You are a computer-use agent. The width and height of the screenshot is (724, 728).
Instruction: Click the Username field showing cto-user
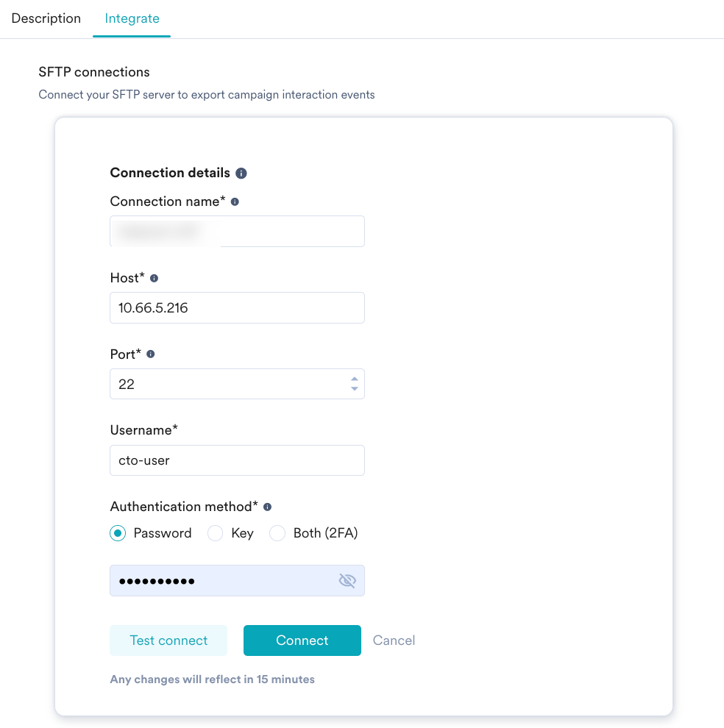[x=237, y=460]
